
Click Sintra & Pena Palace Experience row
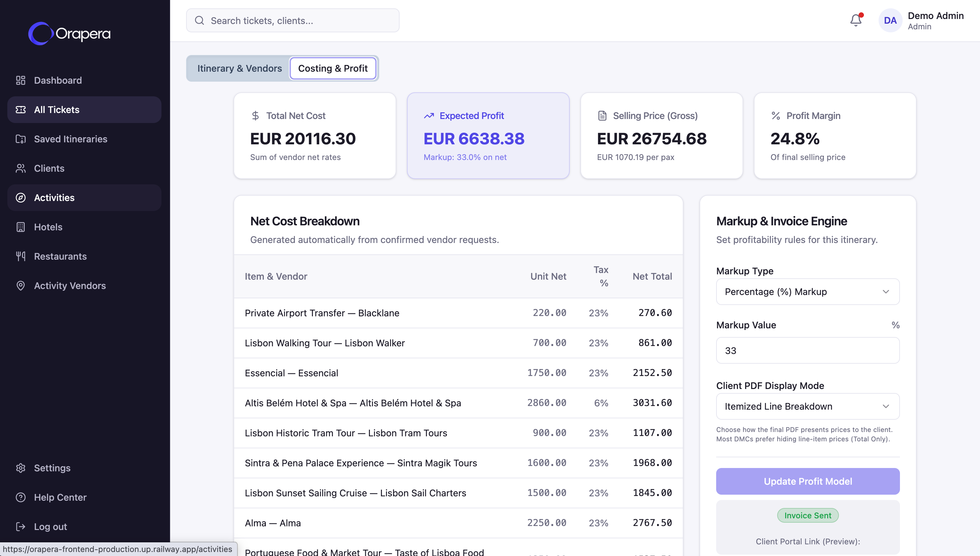[458, 463]
